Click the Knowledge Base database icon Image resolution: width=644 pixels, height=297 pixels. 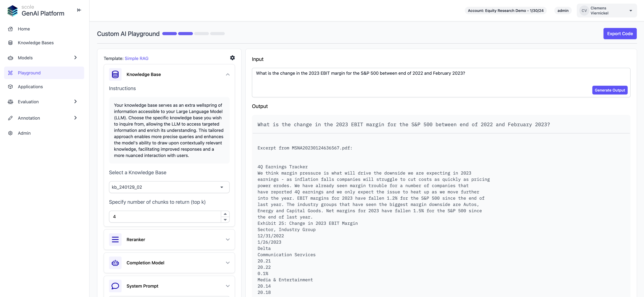115,74
